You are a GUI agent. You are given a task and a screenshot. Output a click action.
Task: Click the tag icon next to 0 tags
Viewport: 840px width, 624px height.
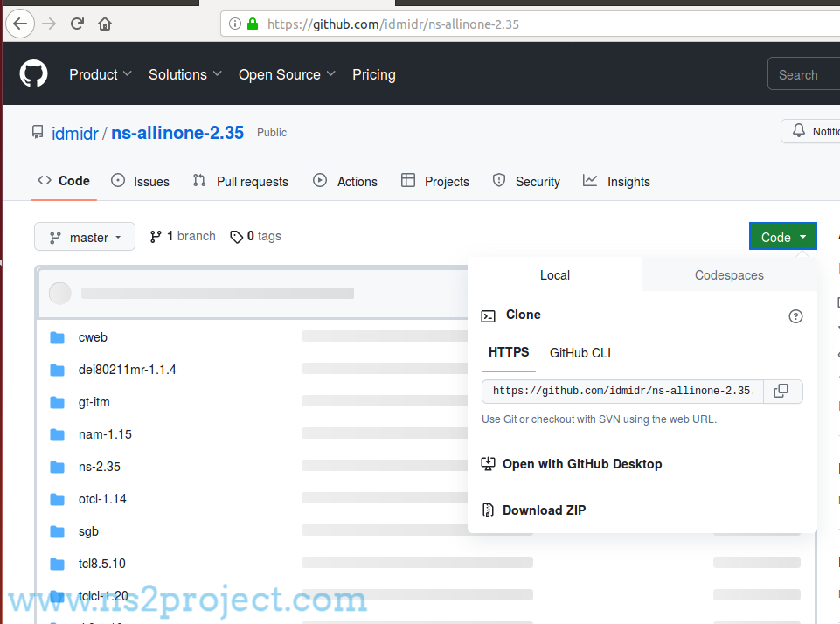[x=236, y=237]
